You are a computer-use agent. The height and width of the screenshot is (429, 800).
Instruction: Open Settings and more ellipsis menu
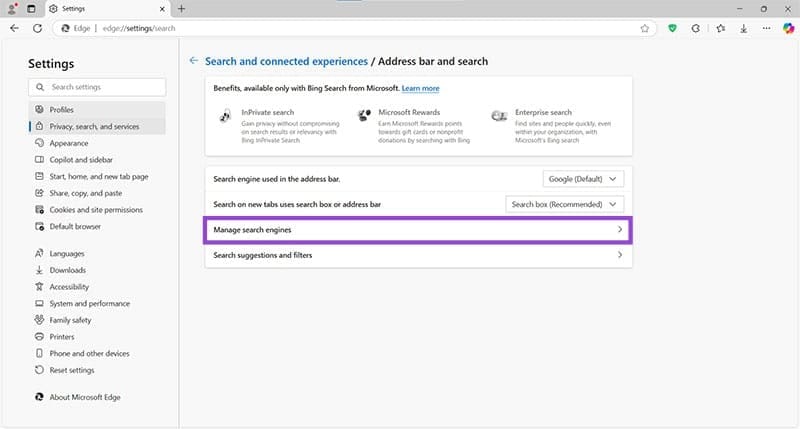coord(766,29)
